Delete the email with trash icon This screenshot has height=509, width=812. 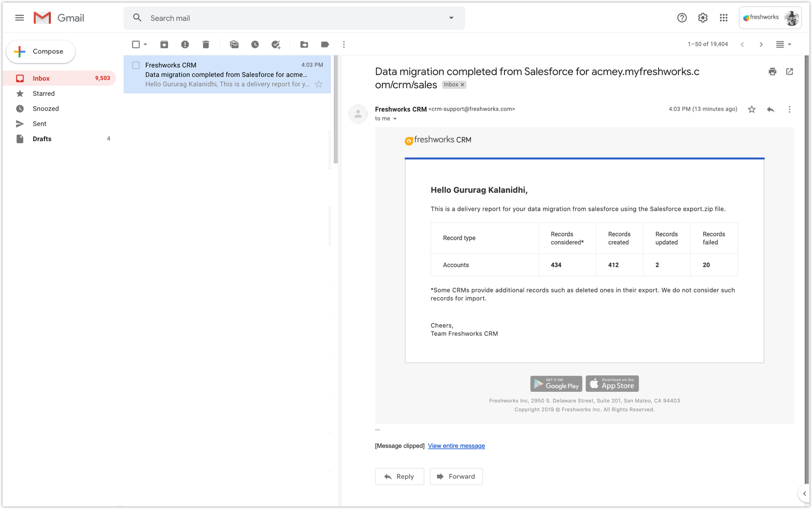pos(206,45)
